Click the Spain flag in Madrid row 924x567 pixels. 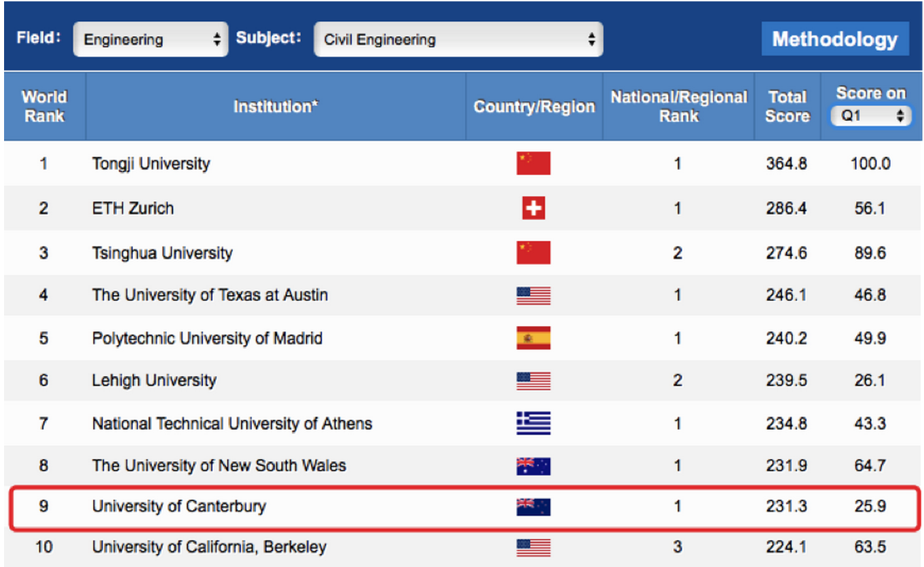(x=533, y=338)
